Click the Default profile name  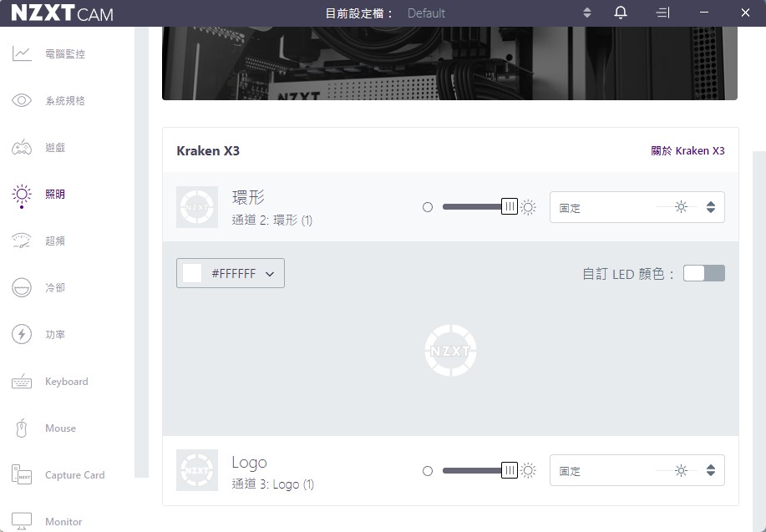coord(426,13)
